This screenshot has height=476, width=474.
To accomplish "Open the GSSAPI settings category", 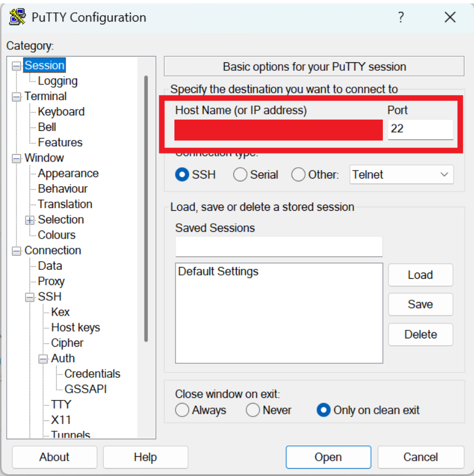I will [x=86, y=389].
